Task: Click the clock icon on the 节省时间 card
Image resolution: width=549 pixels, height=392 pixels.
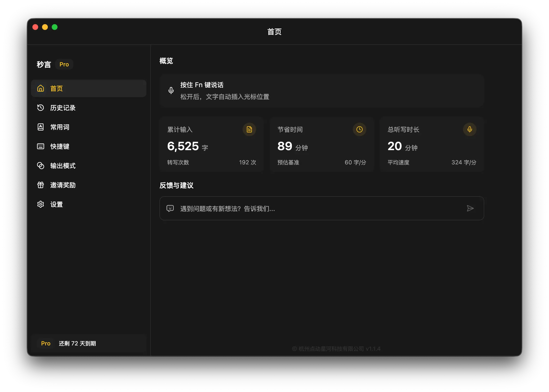Action: (x=359, y=130)
